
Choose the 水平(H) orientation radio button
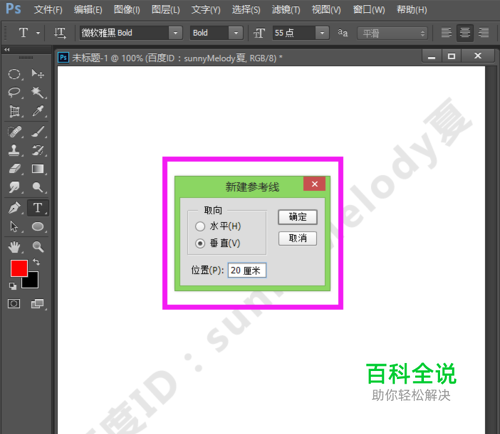click(x=200, y=226)
